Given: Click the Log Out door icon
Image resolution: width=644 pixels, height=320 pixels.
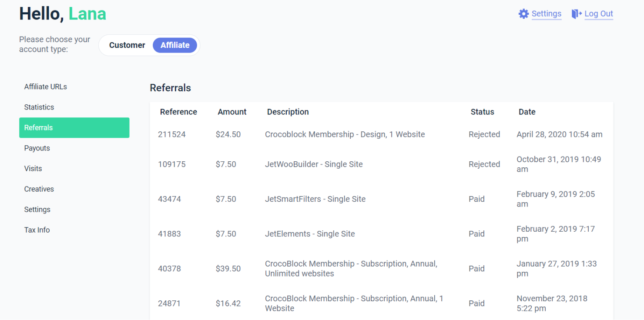Looking at the screenshot, I should 577,14.
